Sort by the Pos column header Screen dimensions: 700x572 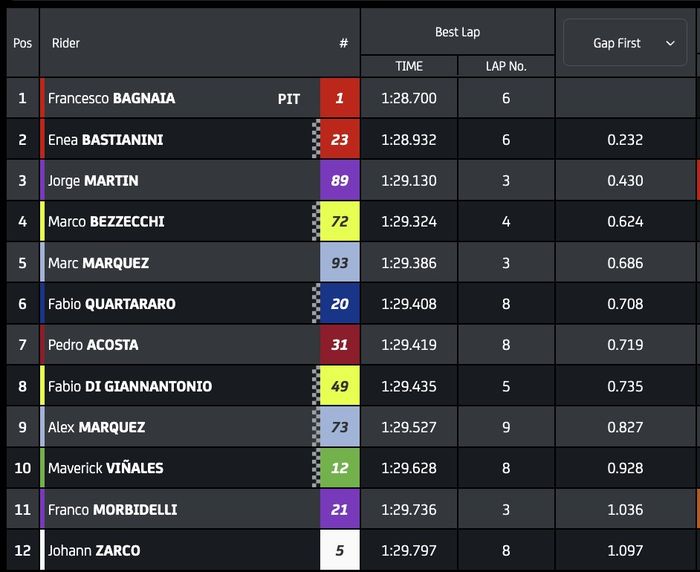[22, 43]
